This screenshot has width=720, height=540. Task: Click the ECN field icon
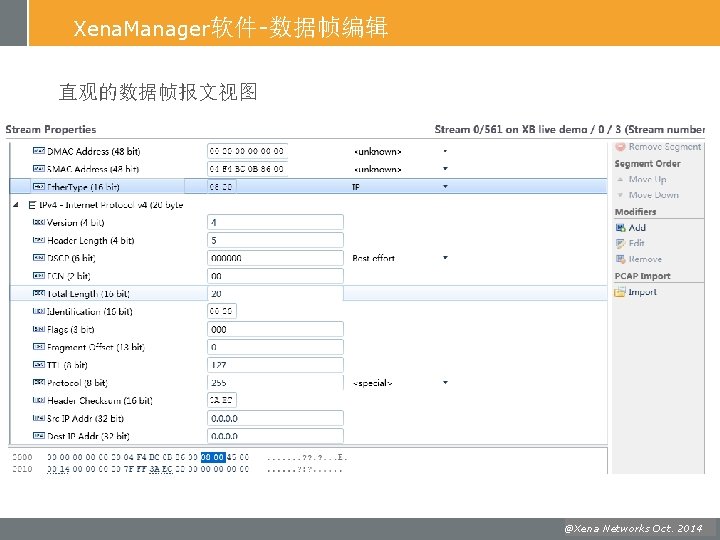(x=39, y=276)
